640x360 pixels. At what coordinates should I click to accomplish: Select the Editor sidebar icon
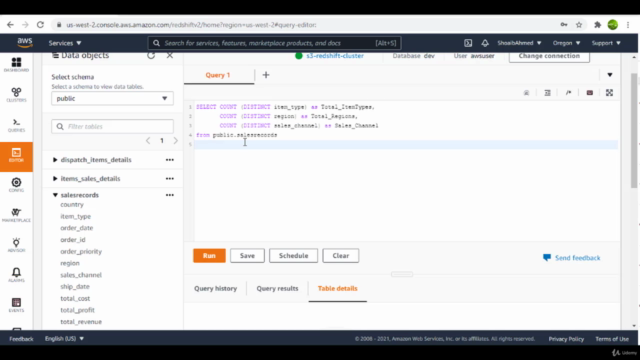click(16, 156)
